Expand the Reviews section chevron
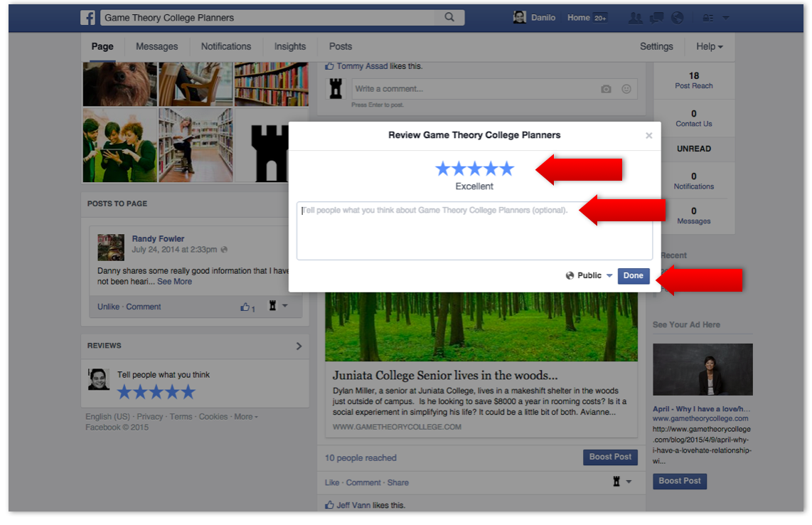The height and width of the screenshot is (525, 812). click(x=299, y=346)
